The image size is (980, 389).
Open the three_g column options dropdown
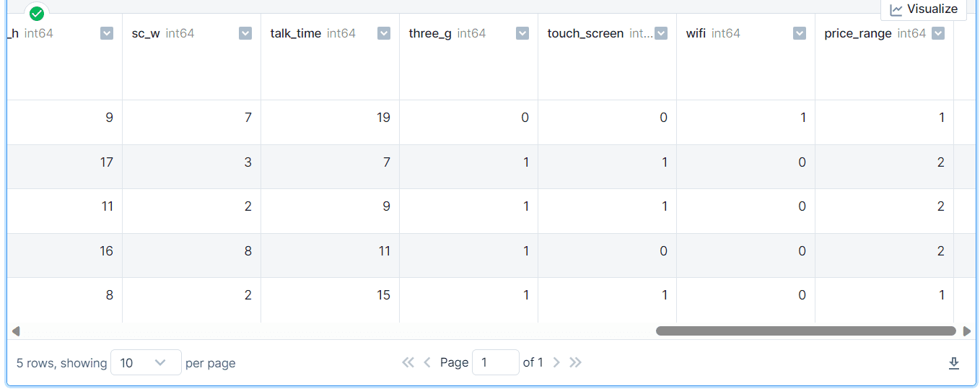(x=522, y=33)
